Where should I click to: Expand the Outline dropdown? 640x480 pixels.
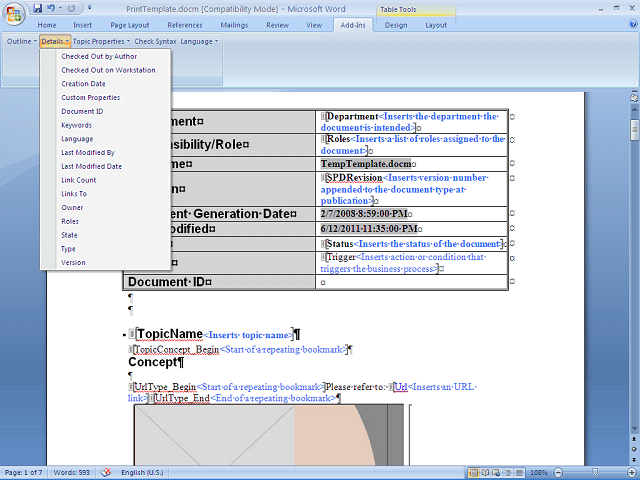(x=22, y=41)
